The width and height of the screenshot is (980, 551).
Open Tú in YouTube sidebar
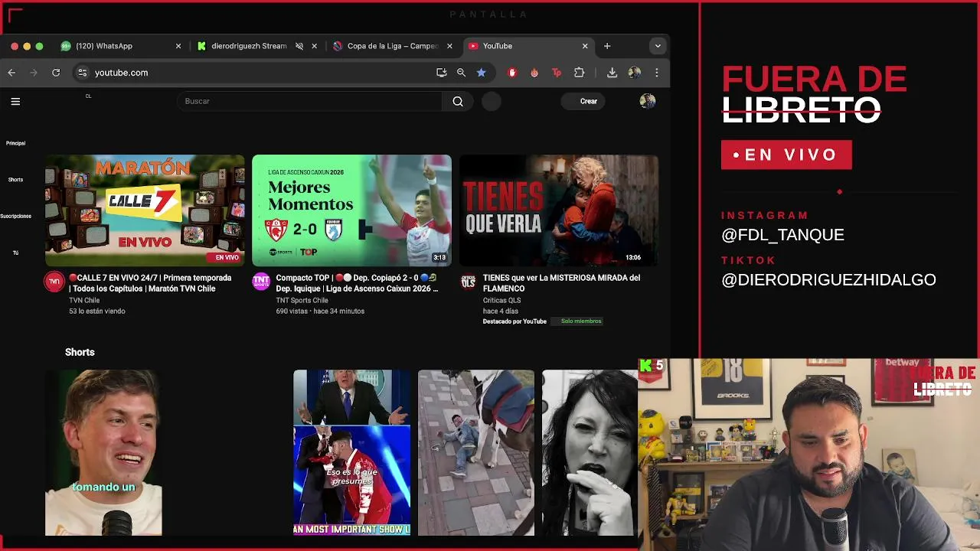point(15,253)
